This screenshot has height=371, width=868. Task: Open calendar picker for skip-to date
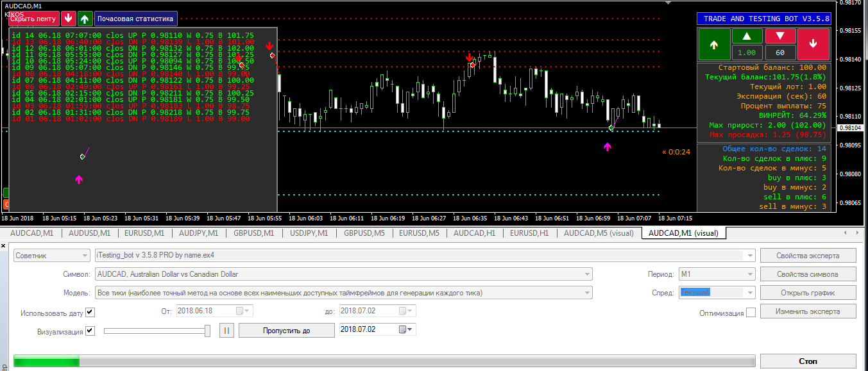[403, 329]
